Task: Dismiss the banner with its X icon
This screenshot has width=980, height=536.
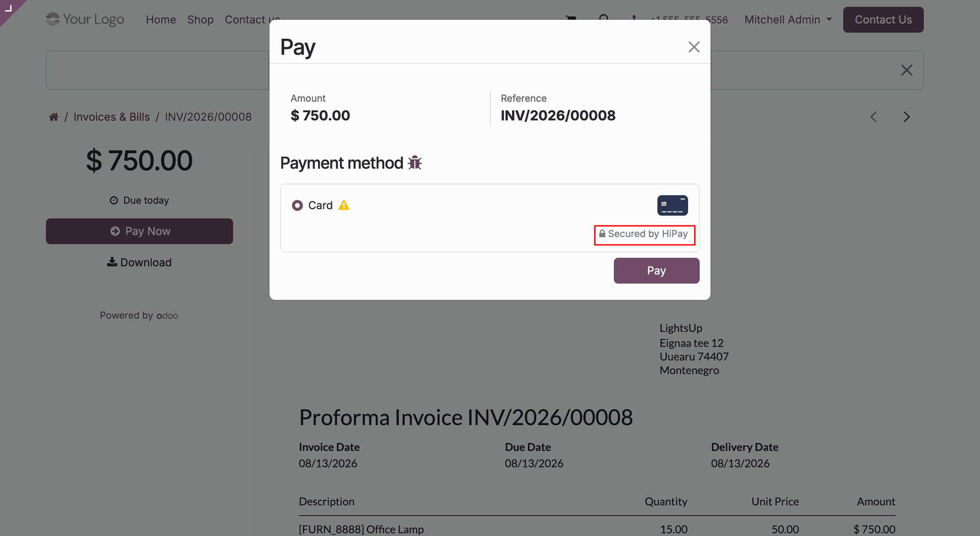Action: tap(906, 70)
